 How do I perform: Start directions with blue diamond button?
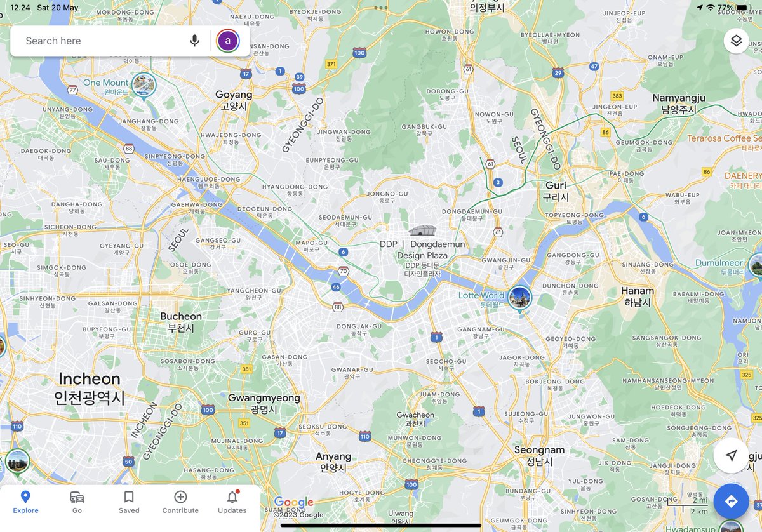pyautogui.click(x=731, y=501)
